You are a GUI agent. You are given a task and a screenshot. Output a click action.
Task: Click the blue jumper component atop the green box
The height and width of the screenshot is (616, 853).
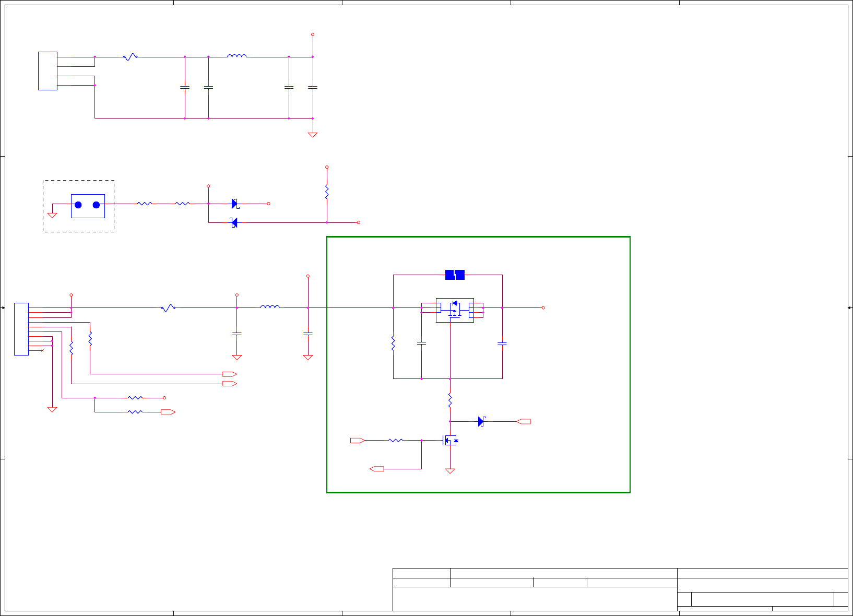point(455,275)
